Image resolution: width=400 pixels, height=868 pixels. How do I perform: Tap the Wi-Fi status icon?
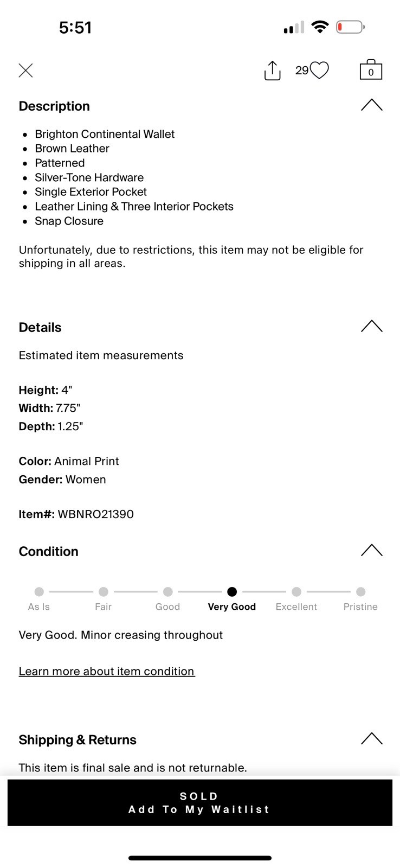click(320, 27)
